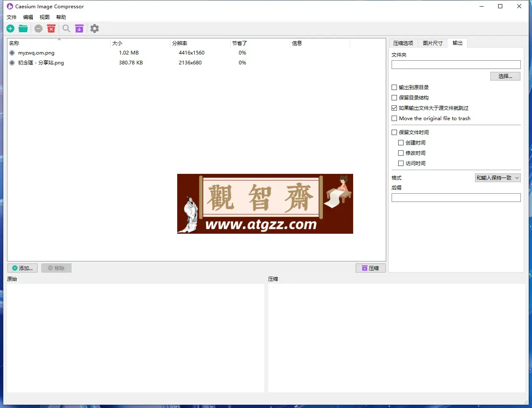Image resolution: width=532 pixels, height=408 pixels.
Task: Click the grey remove item toolbar icon
Action: click(x=38, y=28)
